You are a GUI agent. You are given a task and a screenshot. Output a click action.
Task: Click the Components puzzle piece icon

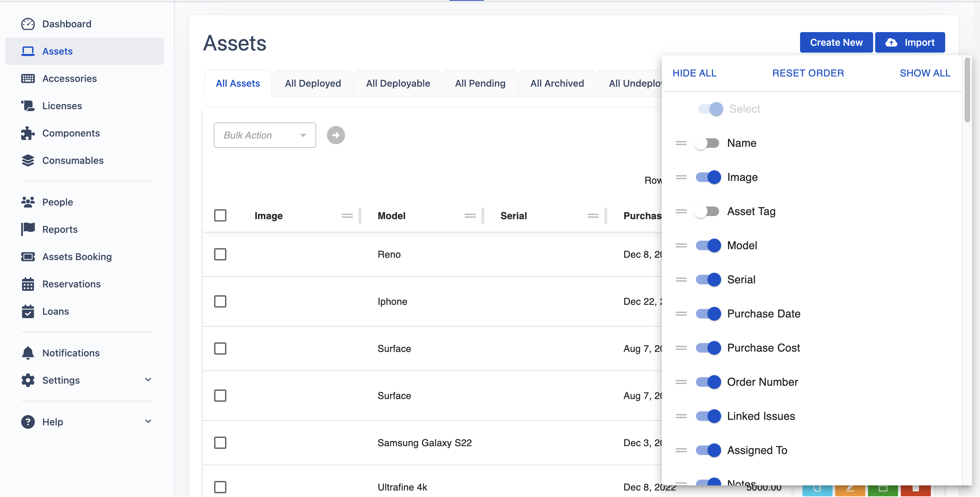(x=28, y=133)
